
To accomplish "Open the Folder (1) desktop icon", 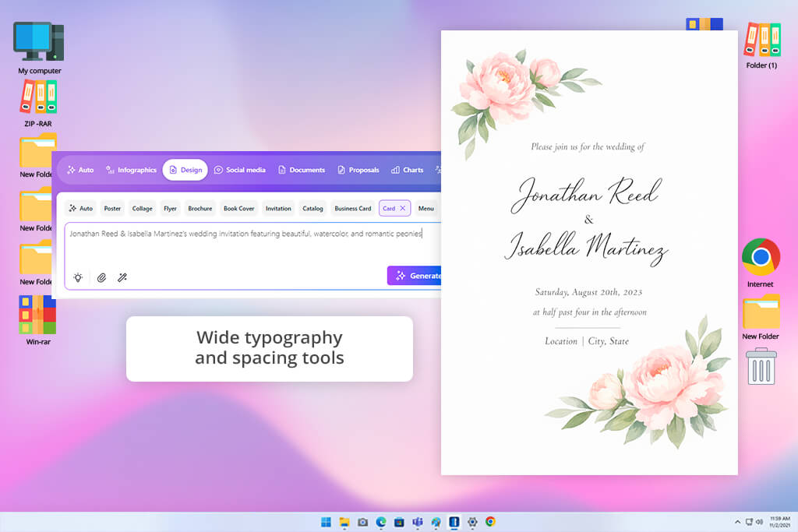I will pos(762,46).
